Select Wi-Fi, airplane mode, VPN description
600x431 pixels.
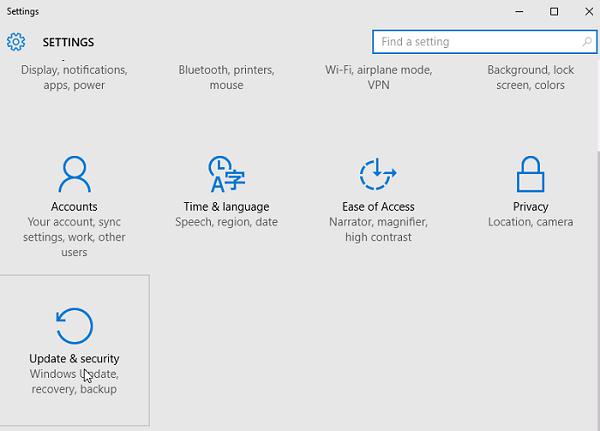pyautogui.click(x=378, y=77)
